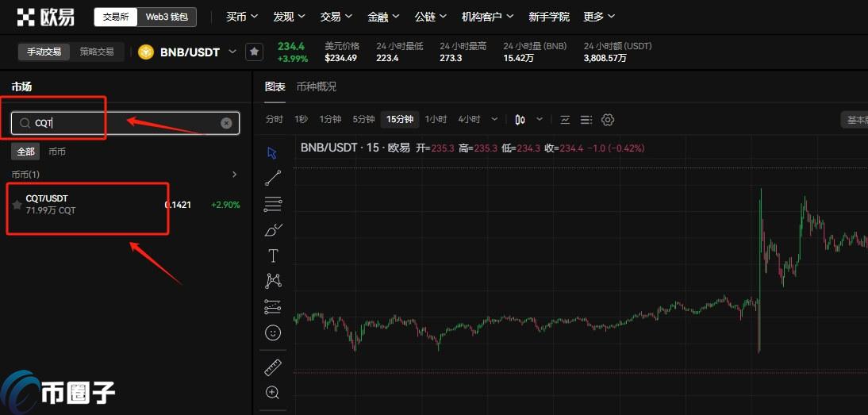Click the CQT search input field

pos(125,124)
